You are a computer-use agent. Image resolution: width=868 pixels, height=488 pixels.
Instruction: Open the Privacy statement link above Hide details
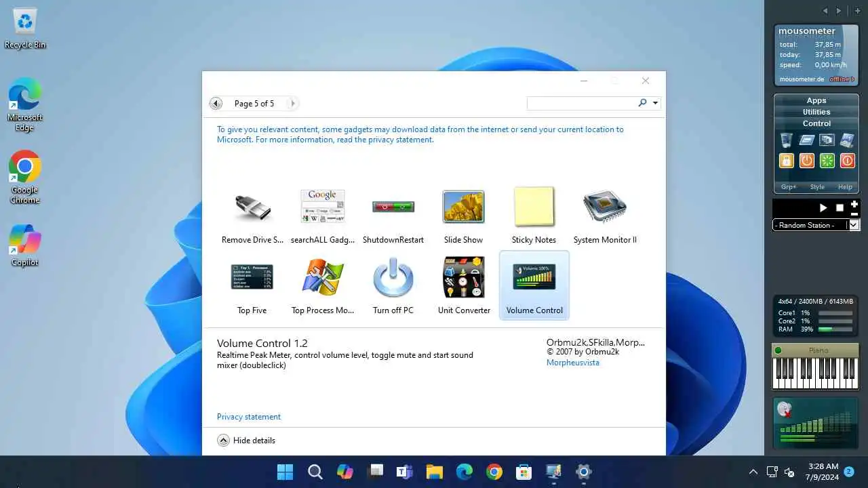click(249, 417)
